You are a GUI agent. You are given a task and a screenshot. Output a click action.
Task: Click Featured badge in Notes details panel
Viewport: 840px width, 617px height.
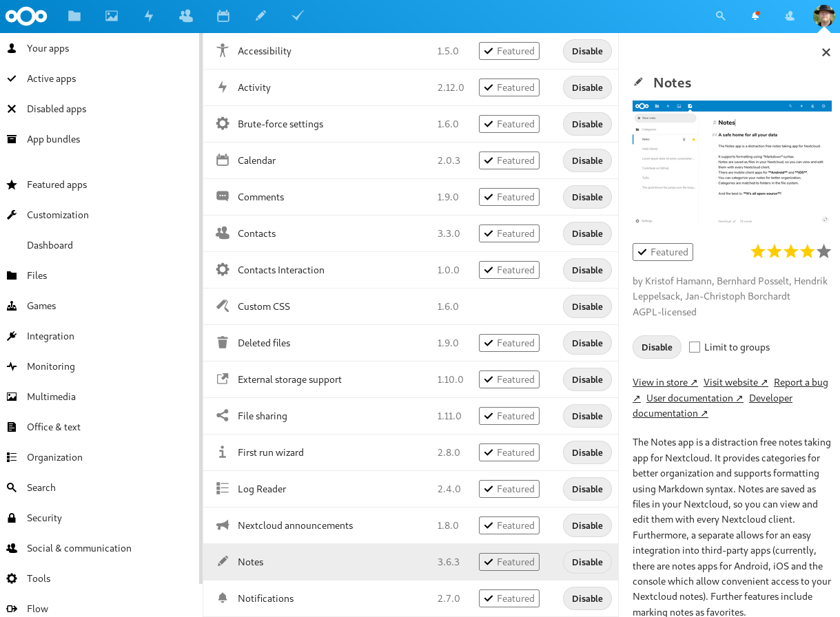click(x=663, y=252)
